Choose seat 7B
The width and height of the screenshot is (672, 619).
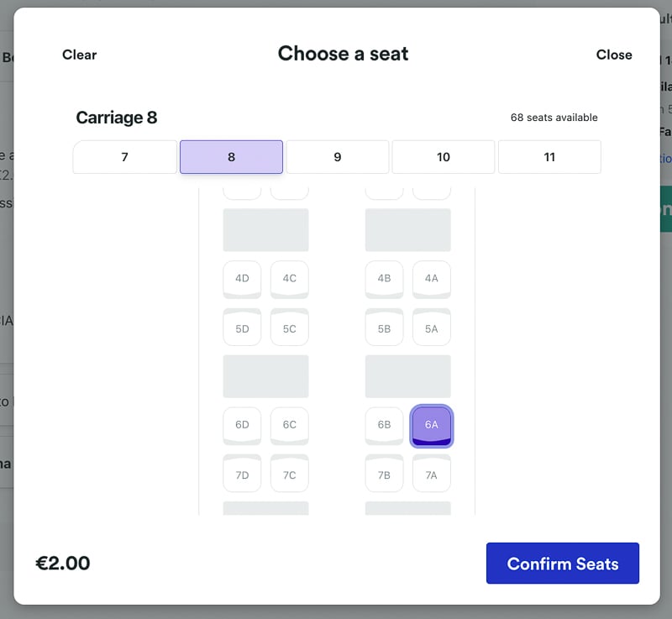[384, 474]
